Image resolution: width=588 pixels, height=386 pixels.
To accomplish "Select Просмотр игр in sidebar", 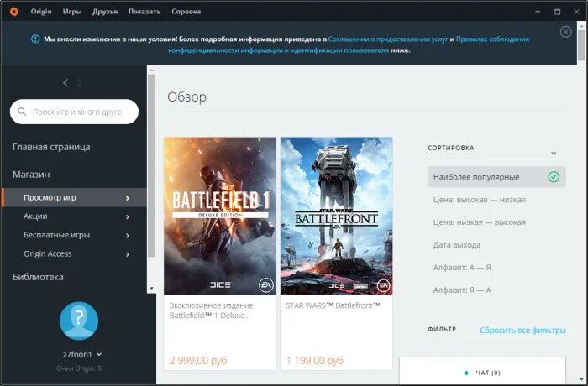I will pos(74,197).
